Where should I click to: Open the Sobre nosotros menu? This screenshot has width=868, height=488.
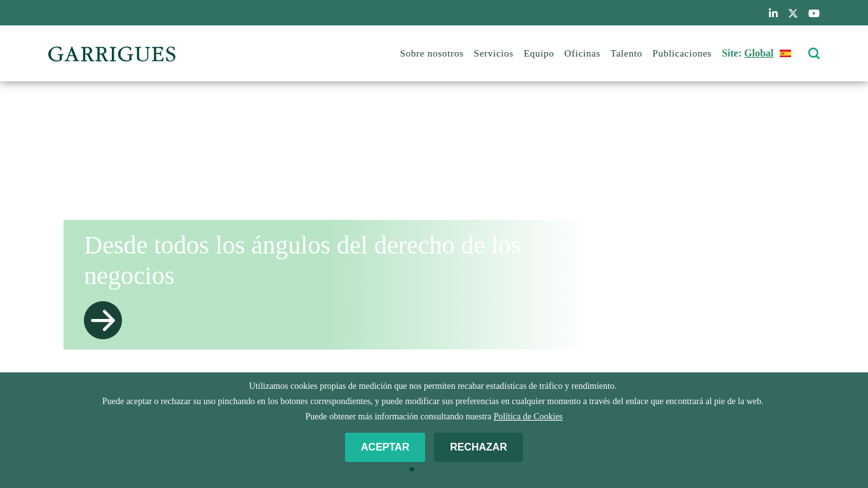point(431,53)
